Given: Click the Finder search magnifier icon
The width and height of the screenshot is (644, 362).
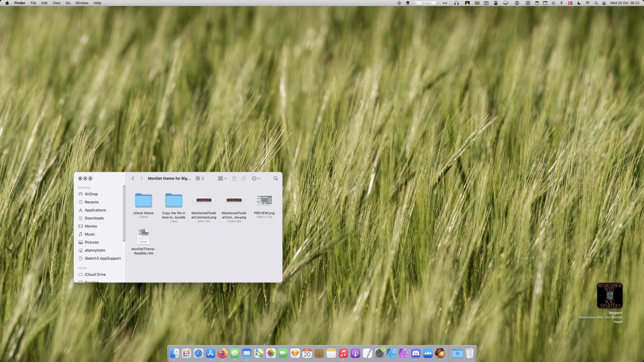Looking at the screenshot, I should point(276,178).
